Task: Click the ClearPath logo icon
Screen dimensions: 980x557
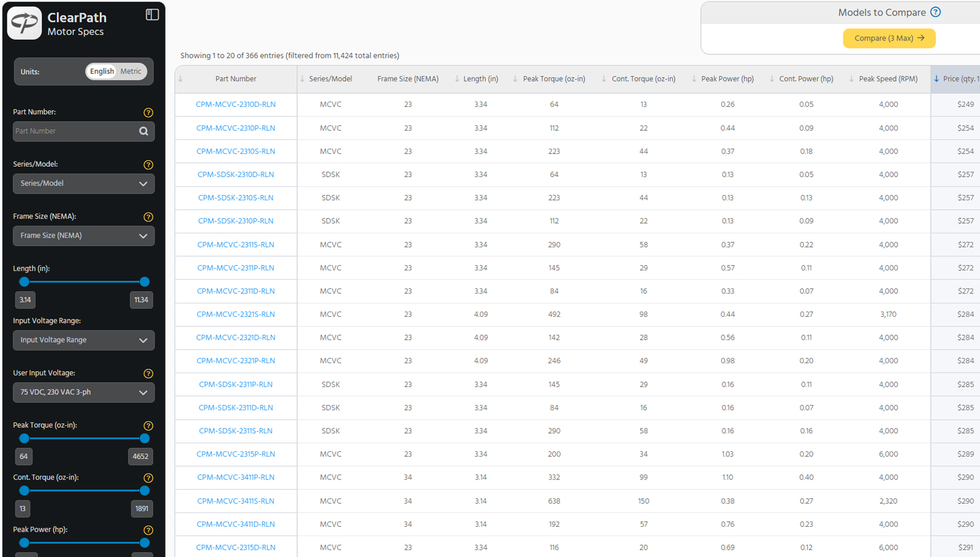Action: pos(24,23)
